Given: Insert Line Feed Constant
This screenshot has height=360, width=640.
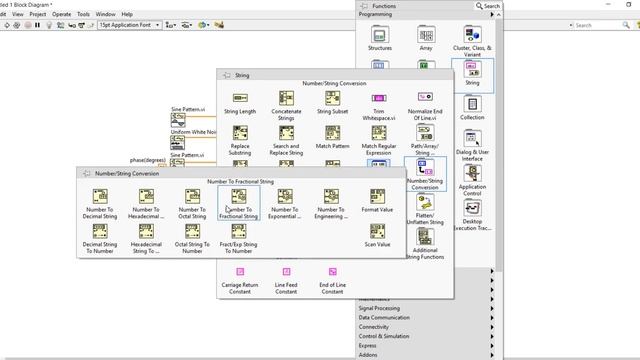Looking at the screenshot, I should 286,280.
